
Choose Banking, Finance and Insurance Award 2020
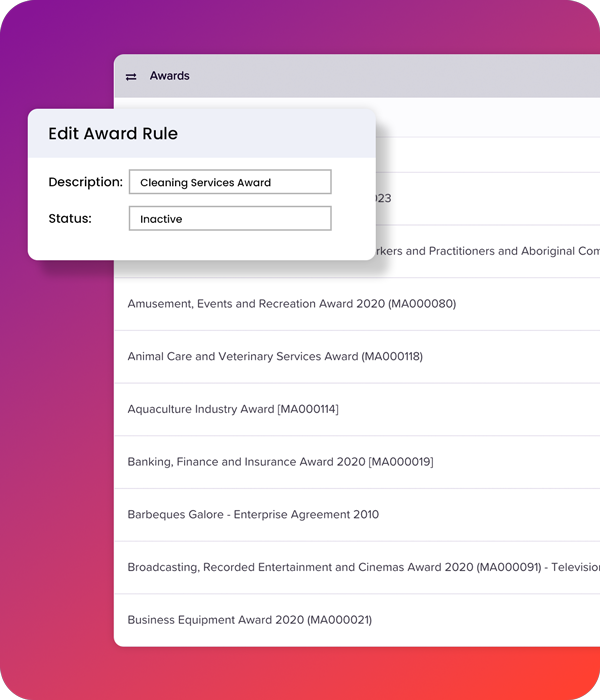click(x=280, y=462)
